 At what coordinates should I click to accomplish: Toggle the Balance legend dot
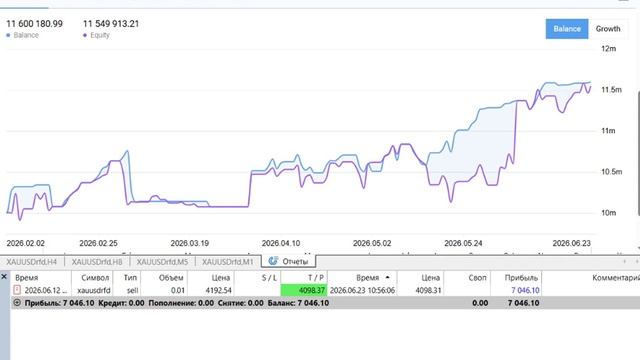point(8,36)
